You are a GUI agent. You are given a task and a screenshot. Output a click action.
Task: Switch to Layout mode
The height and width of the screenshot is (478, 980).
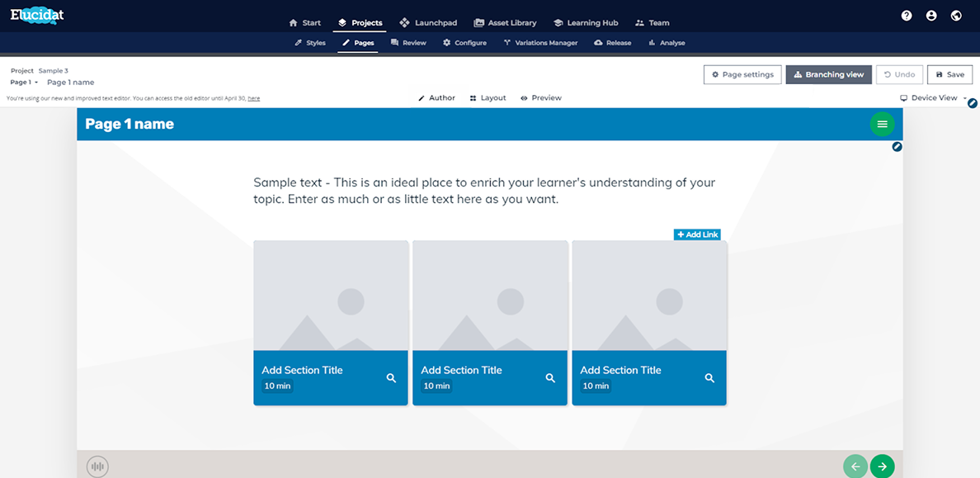tap(488, 98)
